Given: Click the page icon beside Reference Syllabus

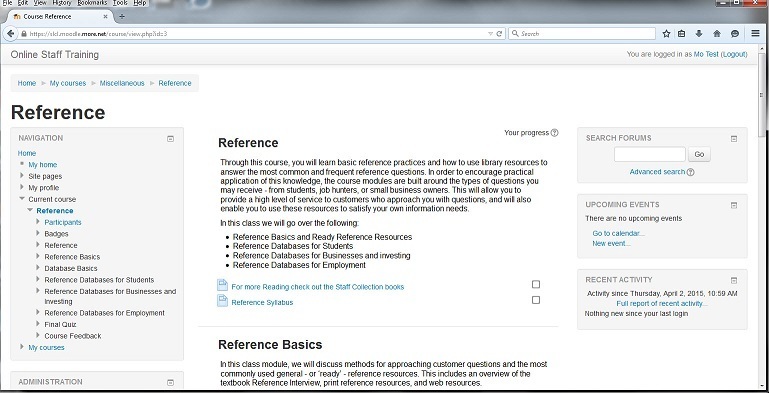Looking at the screenshot, I should coord(223,301).
